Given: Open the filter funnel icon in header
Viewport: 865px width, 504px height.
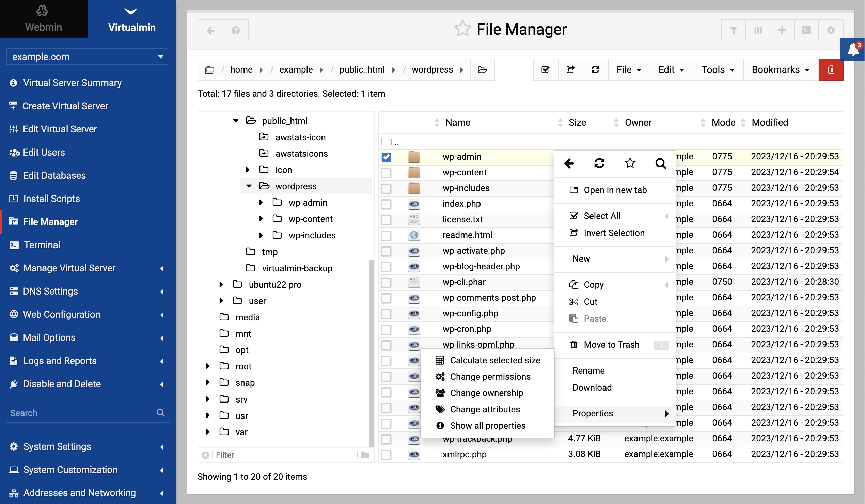Looking at the screenshot, I should coord(733,30).
